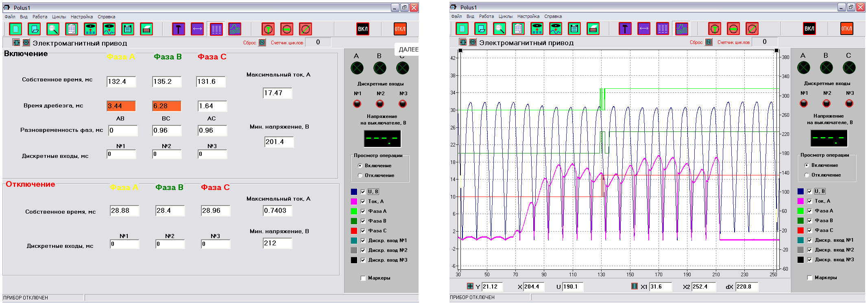
Task: Click the floppy save icon in right window
Action: [574, 28]
